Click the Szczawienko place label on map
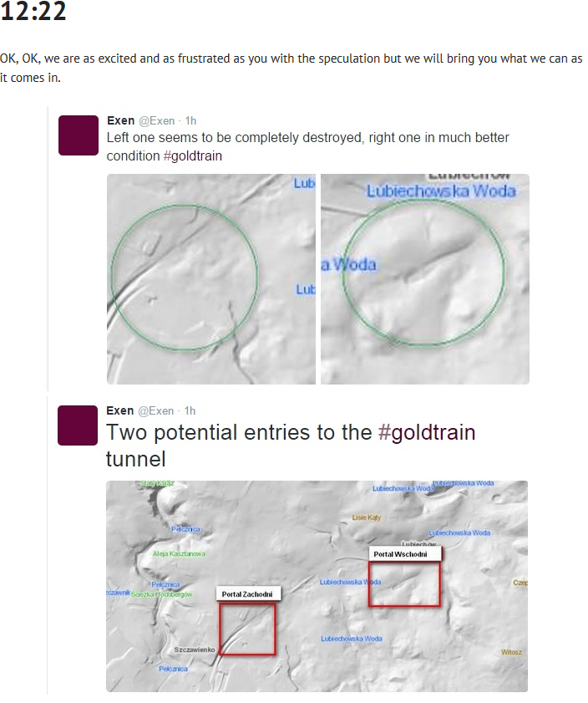This screenshot has width=588, height=703. click(195, 650)
